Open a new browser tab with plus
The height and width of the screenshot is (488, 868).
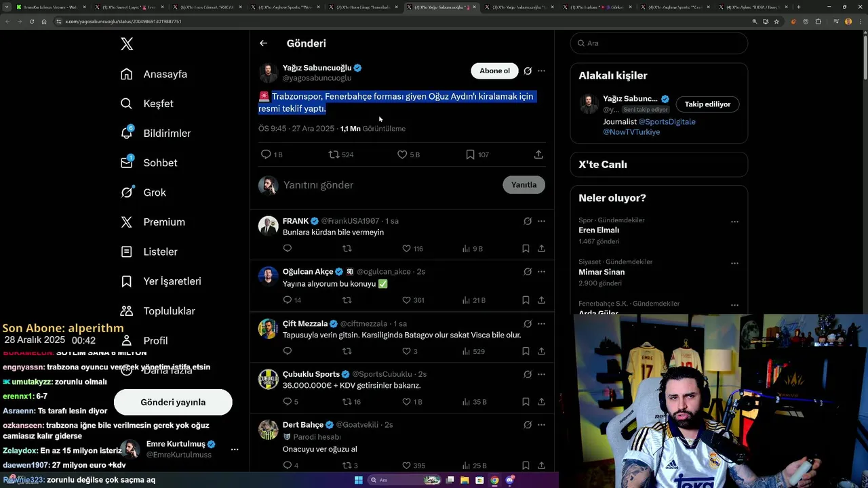798,7
